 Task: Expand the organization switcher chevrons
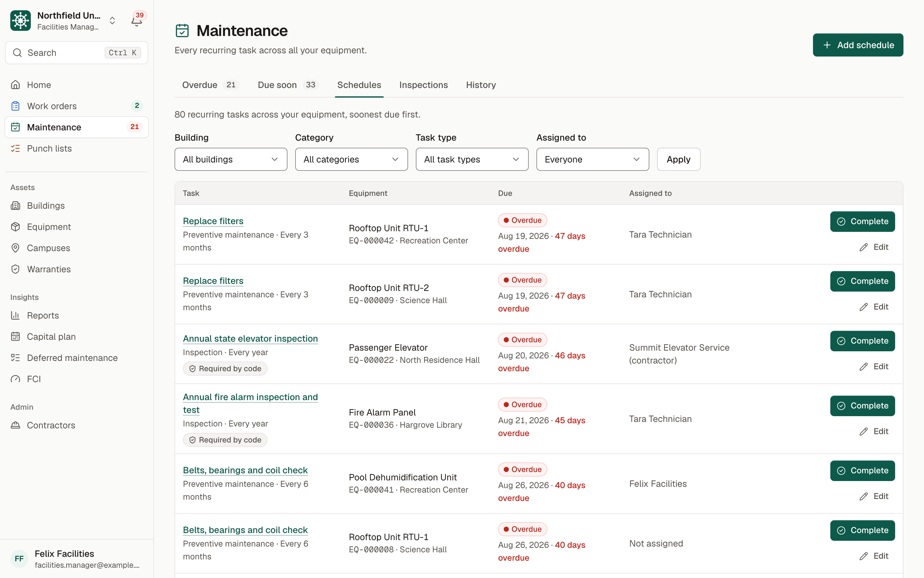(x=112, y=21)
